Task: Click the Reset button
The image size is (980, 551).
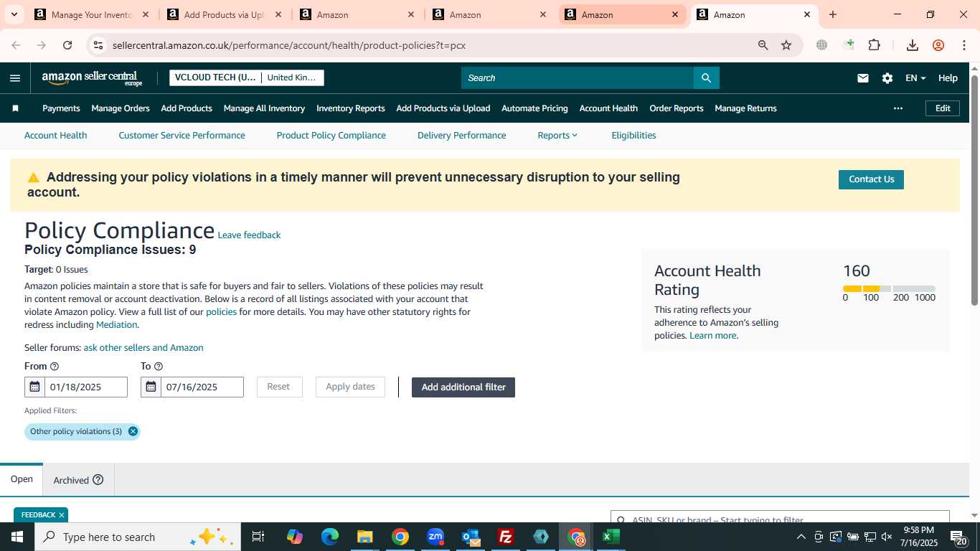Action: point(278,387)
